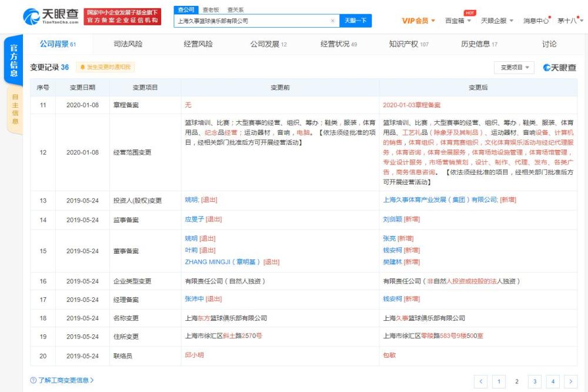Open the 了解工商变更信息 link
Viewport: 588px width, 392px height.
pyautogui.click(x=62, y=380)
